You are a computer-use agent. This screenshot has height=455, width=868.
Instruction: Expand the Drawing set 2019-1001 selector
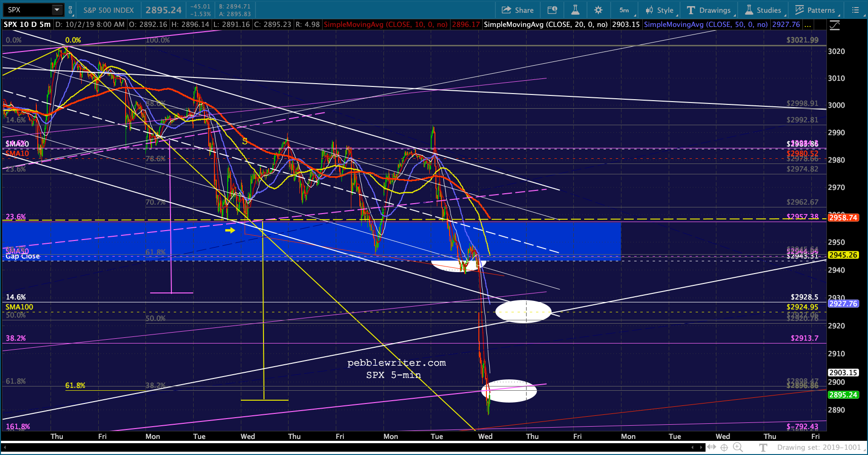pos(819,447)
